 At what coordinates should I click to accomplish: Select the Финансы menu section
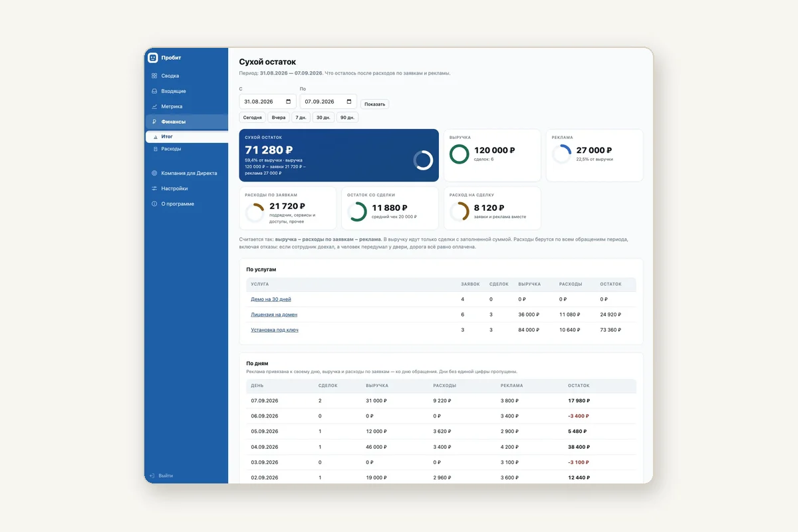point(186,122)
